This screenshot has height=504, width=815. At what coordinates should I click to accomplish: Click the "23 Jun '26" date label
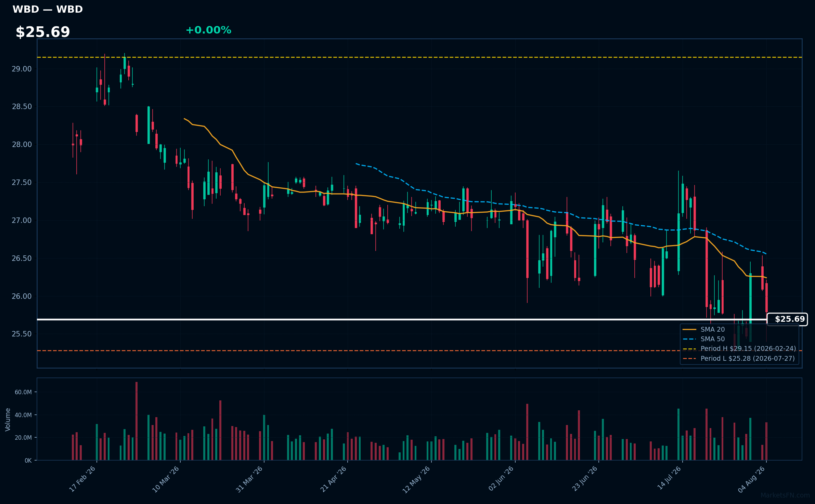click(x=585, y=479)
